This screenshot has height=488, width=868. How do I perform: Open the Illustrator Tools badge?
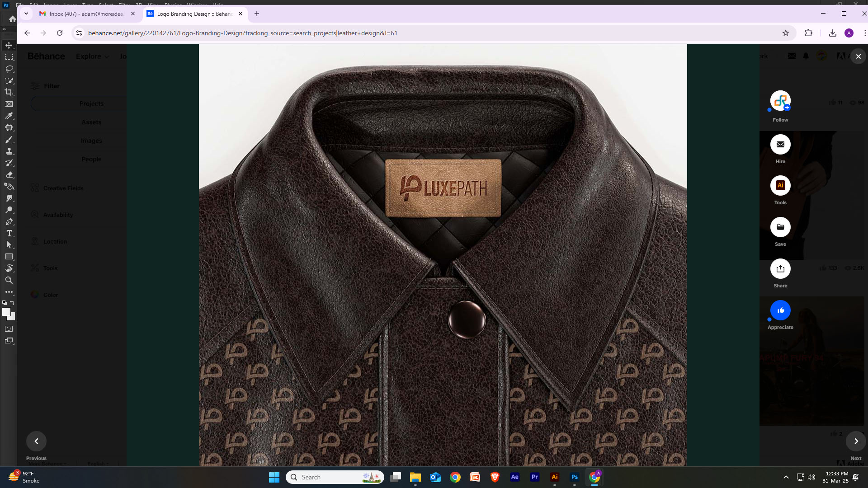(x=780, y=186)
